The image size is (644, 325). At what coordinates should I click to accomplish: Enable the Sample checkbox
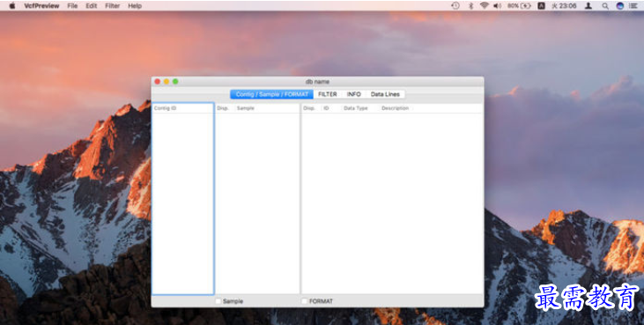click(x=218, y=301)
